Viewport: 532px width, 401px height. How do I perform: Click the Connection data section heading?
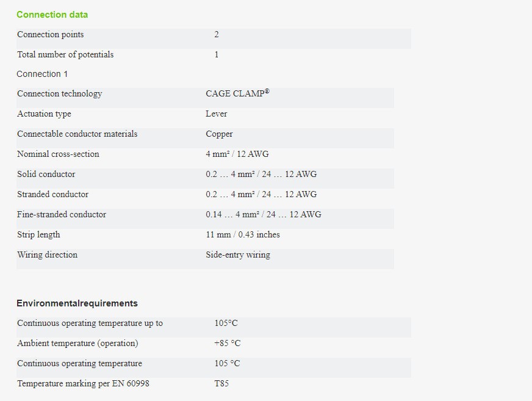[x=52, y=15]
